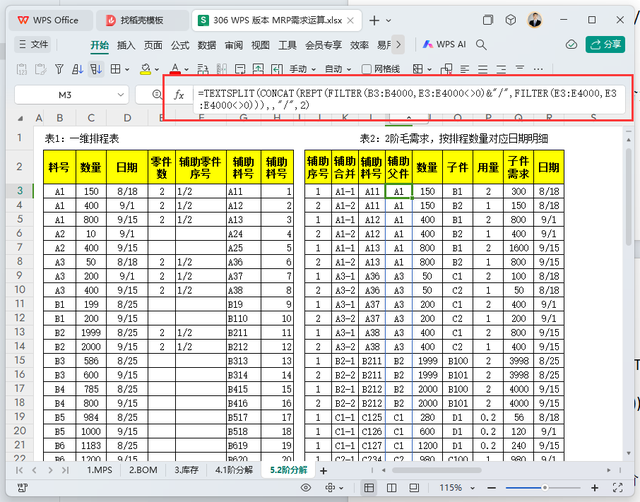Image resolution: width=640 pixels, height=502 pixels.
Task: Click the status bar settings icon at left
Action: click(x=23, y=488)
